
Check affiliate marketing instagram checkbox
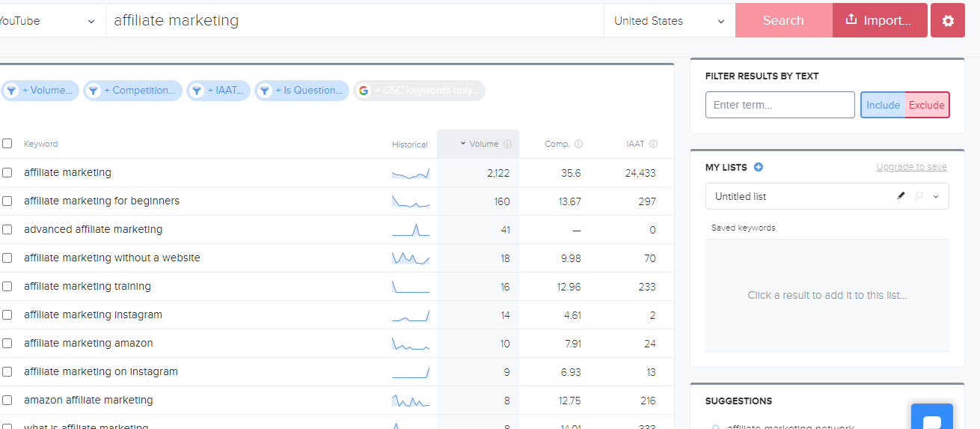(7, 314)
